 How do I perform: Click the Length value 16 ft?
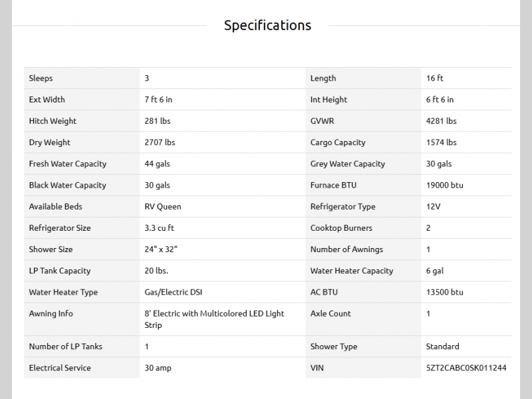pyautogui.click(x=435, y=78)
